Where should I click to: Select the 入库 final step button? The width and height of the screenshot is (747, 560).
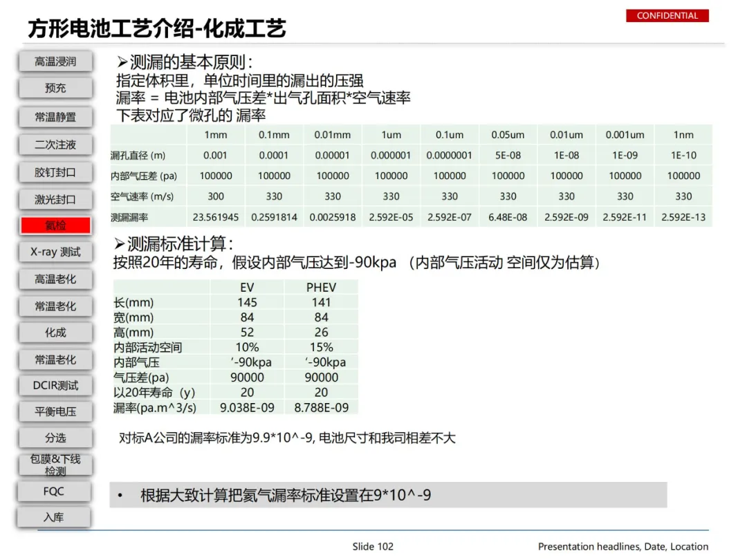click(53, 518)
